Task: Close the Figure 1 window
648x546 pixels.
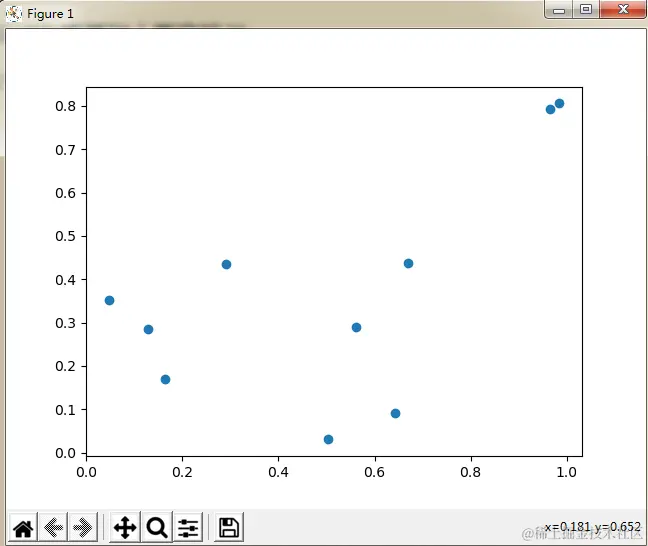Action: (x=623, y=10)
